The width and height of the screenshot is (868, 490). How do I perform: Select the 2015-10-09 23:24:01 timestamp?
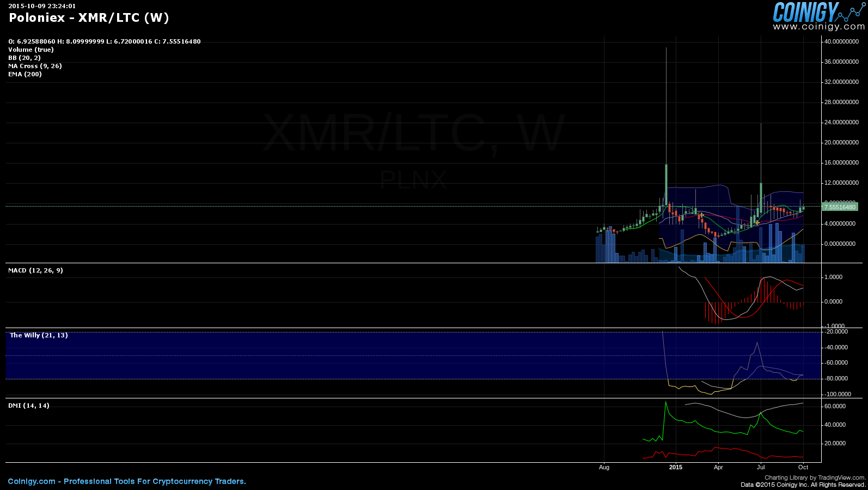[x=42, y=6]
